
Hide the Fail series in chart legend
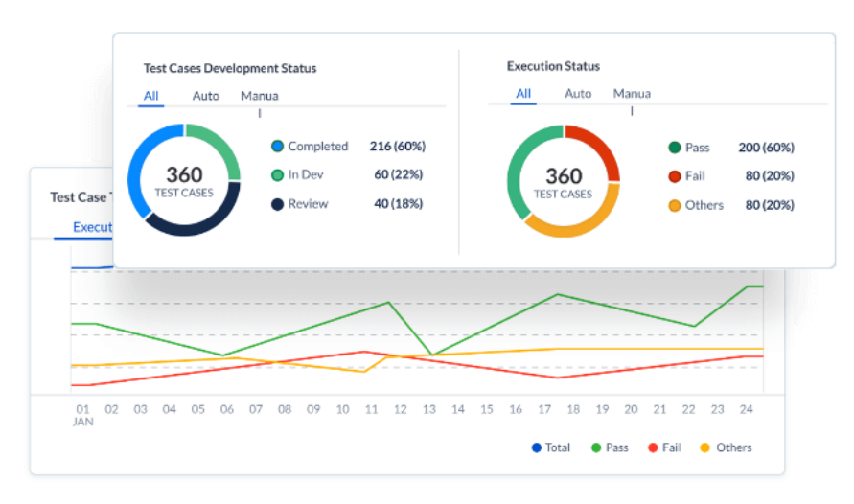pyautogui.click(x=666, y=447)
